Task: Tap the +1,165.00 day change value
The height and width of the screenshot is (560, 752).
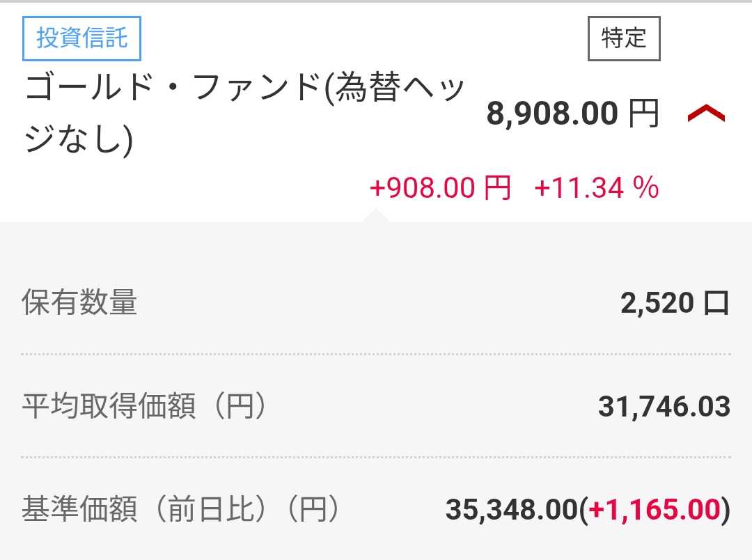Action: [x=655, y=511]
